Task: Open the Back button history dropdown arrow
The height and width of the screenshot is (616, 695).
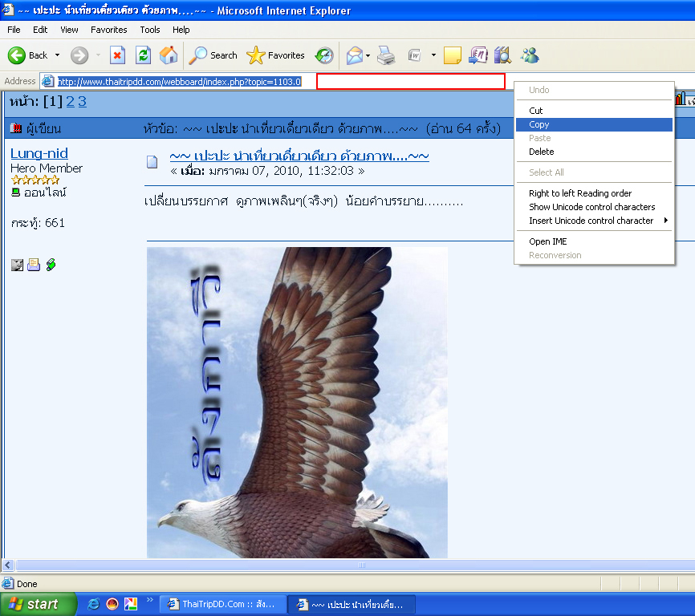Action: (x=57, y=55)
